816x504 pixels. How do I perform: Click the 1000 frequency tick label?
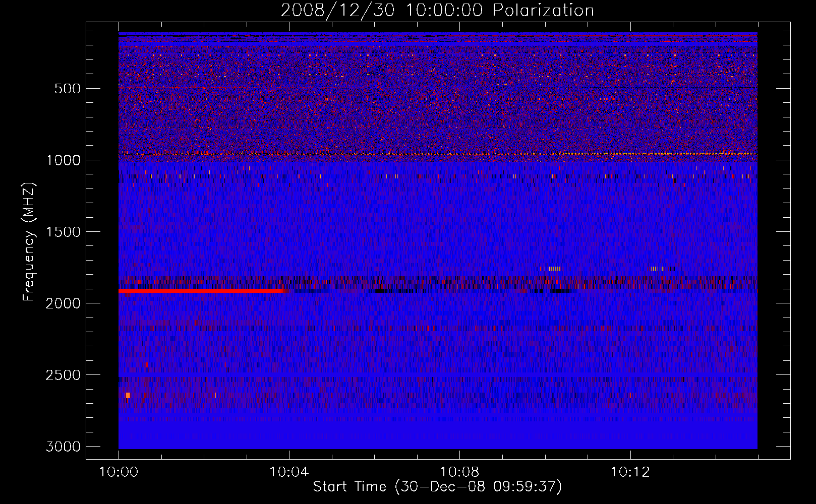click(63, 160)
